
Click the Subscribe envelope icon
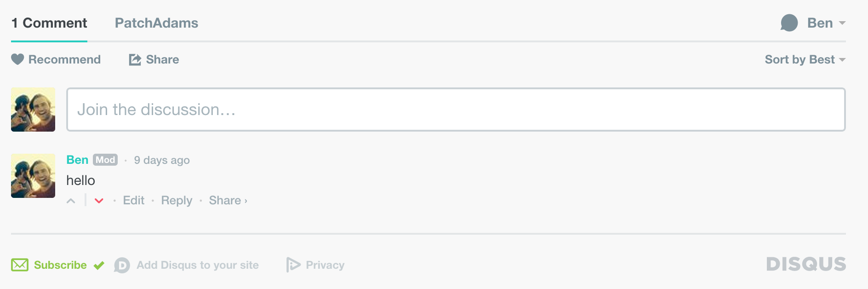[20, 265]
